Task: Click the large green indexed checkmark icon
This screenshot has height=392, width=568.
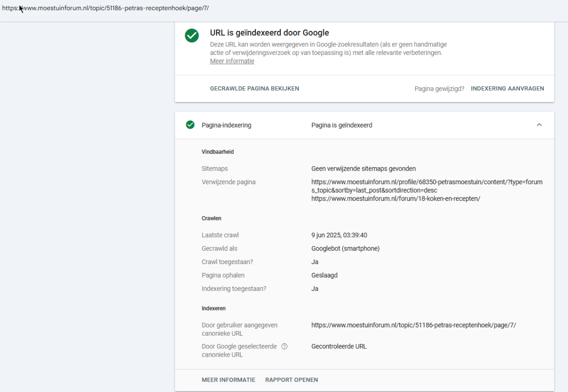Action: coord(192,35)
